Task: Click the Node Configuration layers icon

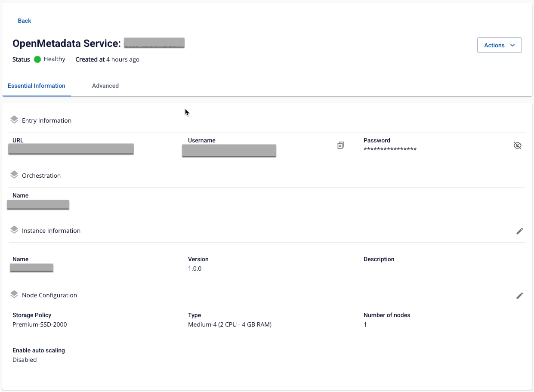Action: [14, 294]
